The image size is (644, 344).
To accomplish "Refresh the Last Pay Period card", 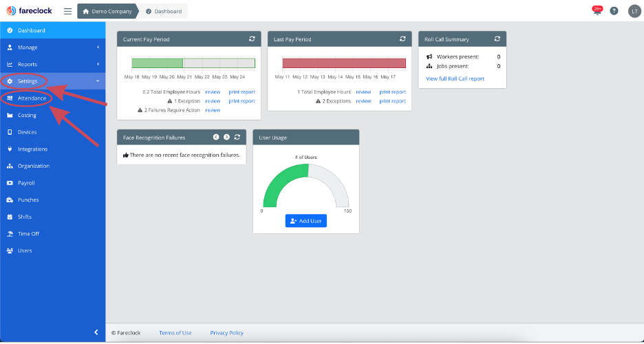I will click(402, 39).
